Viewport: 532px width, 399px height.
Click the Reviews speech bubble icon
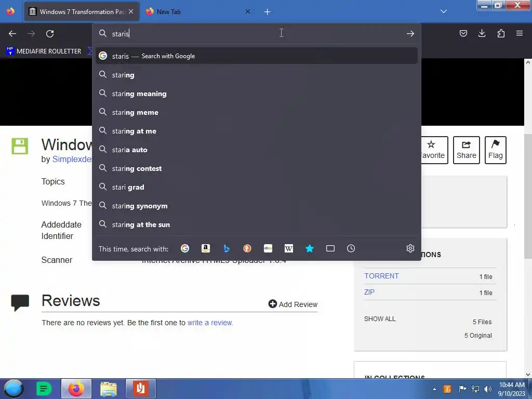click(20, 303)
